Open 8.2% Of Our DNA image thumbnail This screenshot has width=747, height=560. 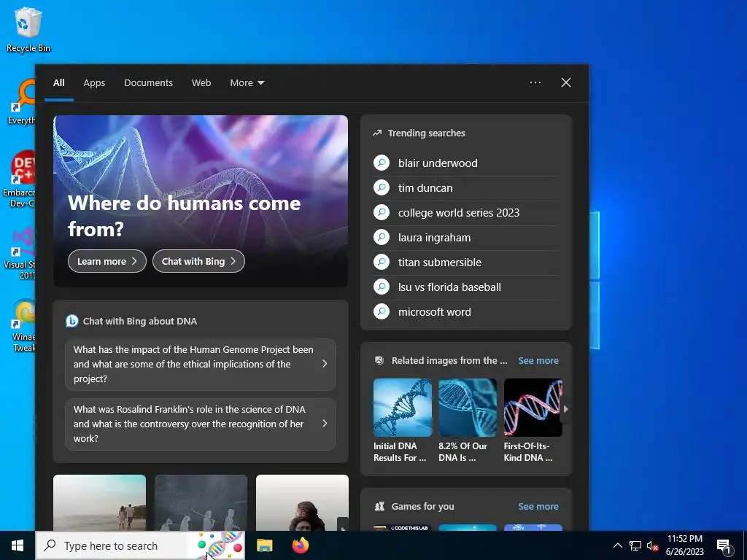pyautogui.click(x=468, y=408)
